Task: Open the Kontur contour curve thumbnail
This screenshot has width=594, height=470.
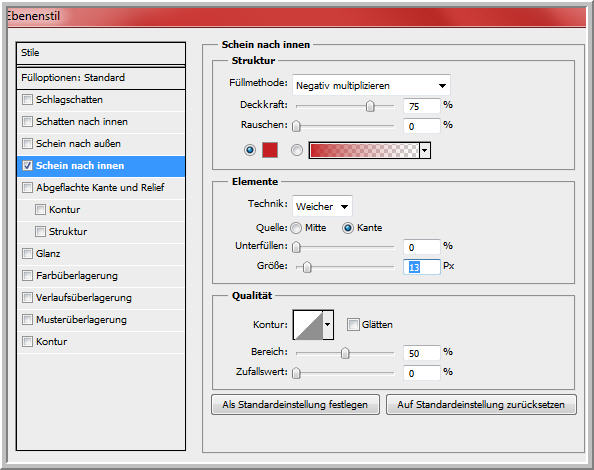Action: coord(308,325)
